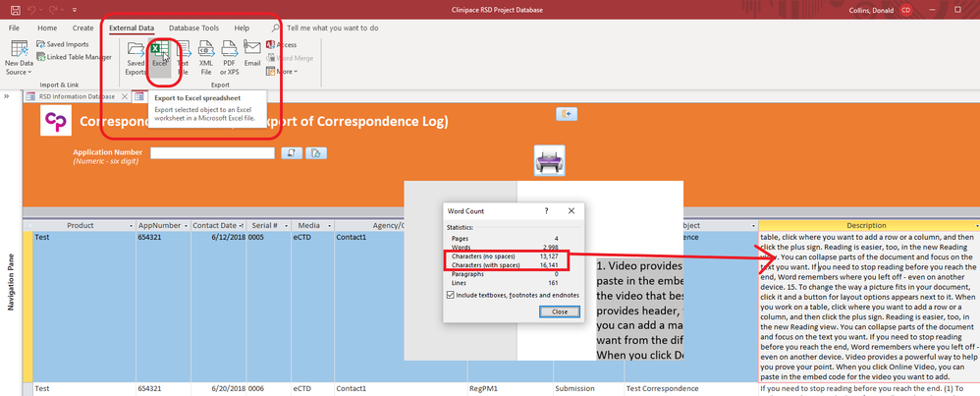Export to PDF or XPS
This screenshot has height=396, width=980.
[230, 58]
